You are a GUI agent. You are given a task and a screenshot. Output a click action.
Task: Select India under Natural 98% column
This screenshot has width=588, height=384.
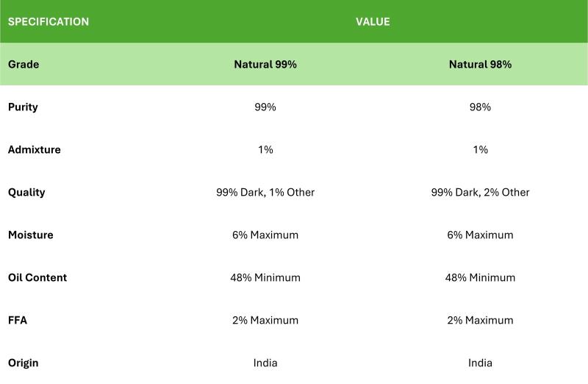click(480, 363)
